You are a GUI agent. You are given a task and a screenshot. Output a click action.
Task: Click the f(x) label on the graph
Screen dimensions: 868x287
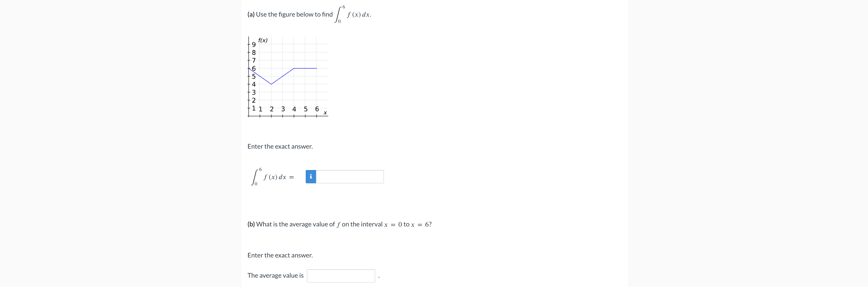263,40
